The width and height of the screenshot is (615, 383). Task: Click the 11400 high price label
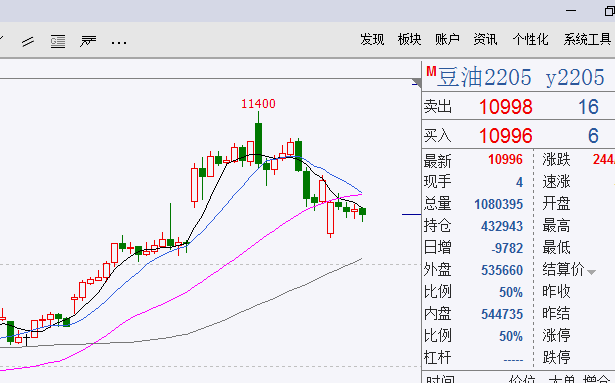[258, 104]
